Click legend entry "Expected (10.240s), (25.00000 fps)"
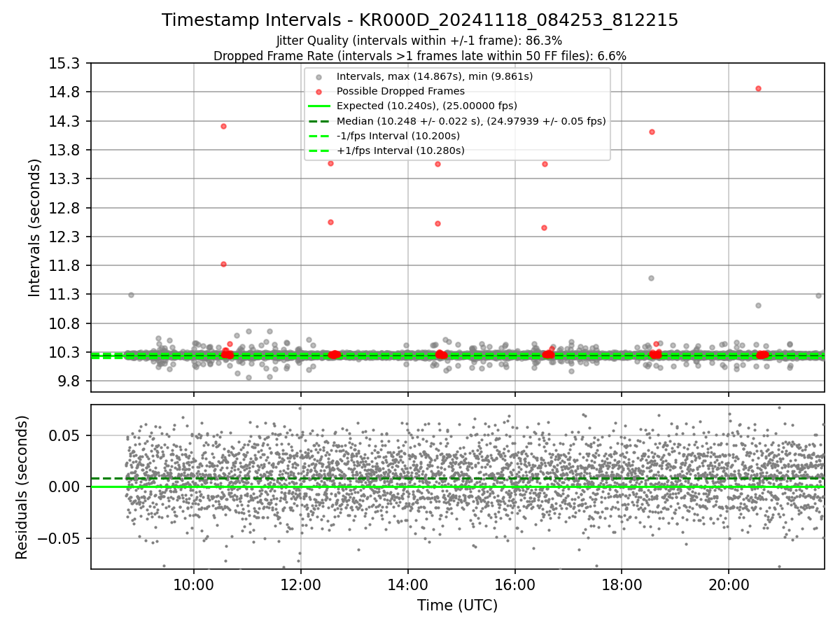Image resolution: width=840 pixels, height=630 pixels. click(427, 106)
